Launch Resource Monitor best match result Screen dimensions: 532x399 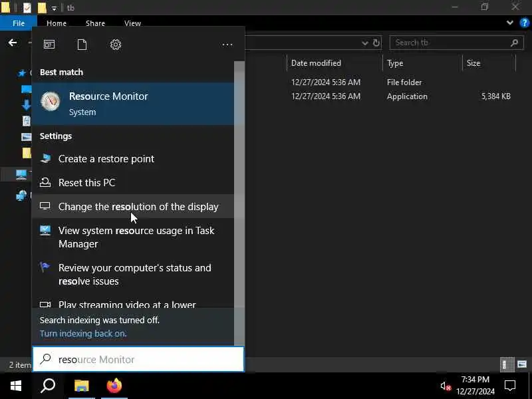point(133,104)
